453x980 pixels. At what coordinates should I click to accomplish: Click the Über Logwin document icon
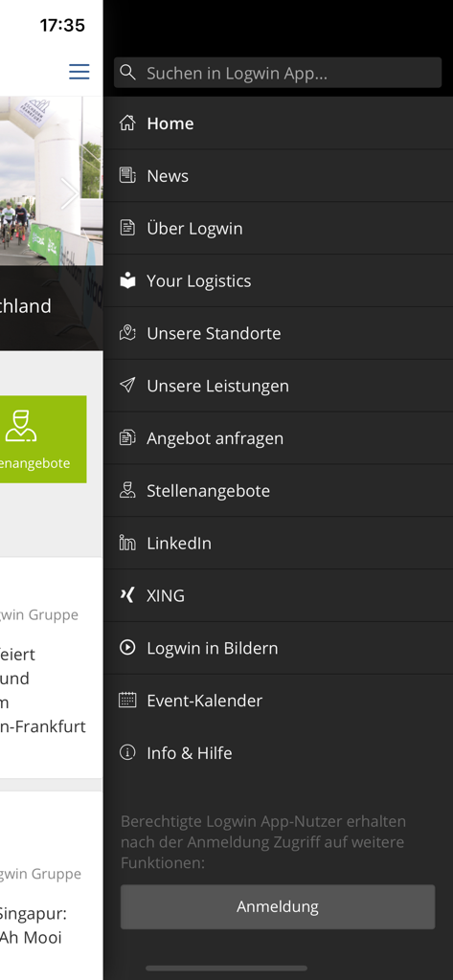tap(127, 228)
